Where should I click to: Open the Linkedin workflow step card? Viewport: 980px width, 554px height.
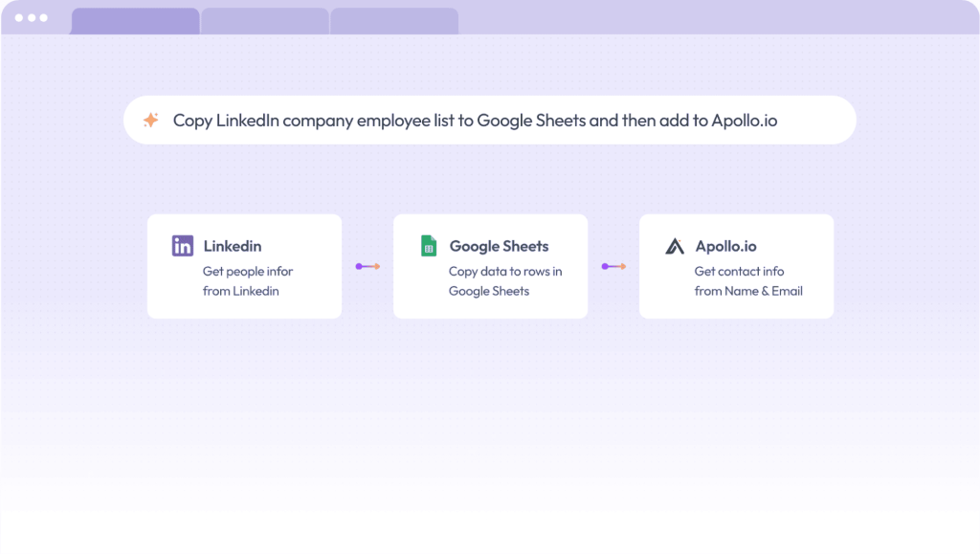click(x=244, y=266)
